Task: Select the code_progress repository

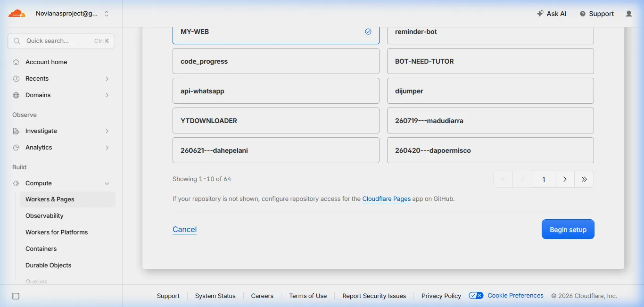Action: [276, 61]
